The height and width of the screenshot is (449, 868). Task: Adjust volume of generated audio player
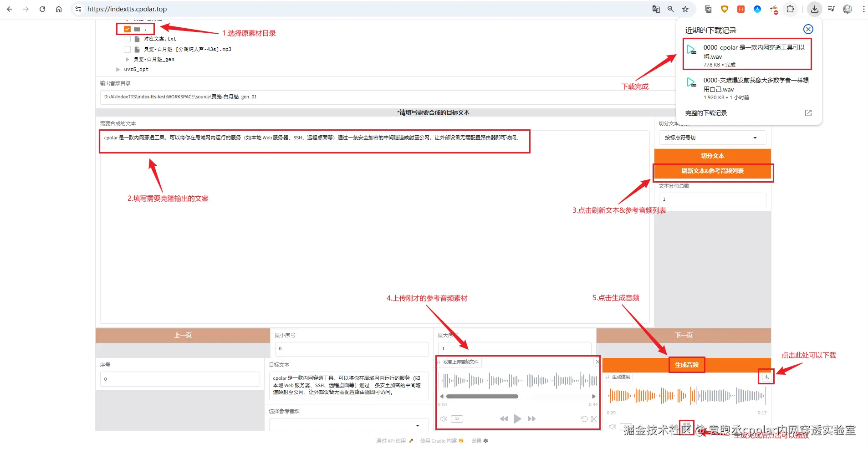(x=613, y=427)
